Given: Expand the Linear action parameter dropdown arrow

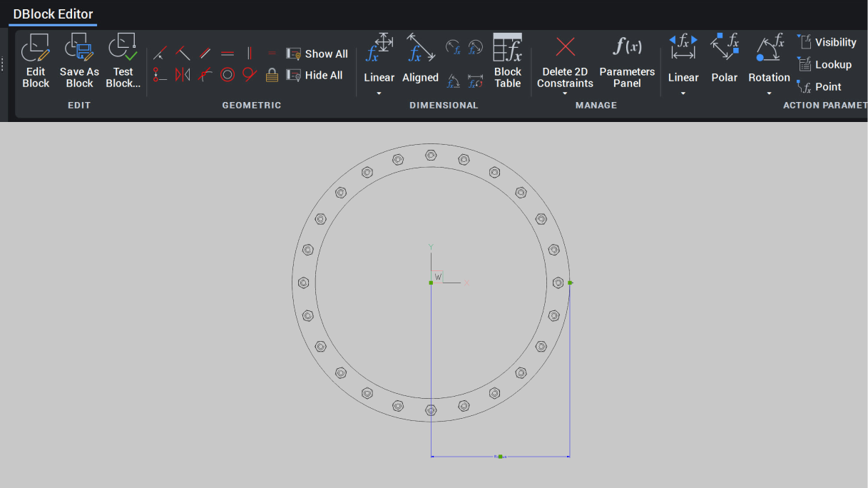Looking at the screenshot, I should 683,93.
